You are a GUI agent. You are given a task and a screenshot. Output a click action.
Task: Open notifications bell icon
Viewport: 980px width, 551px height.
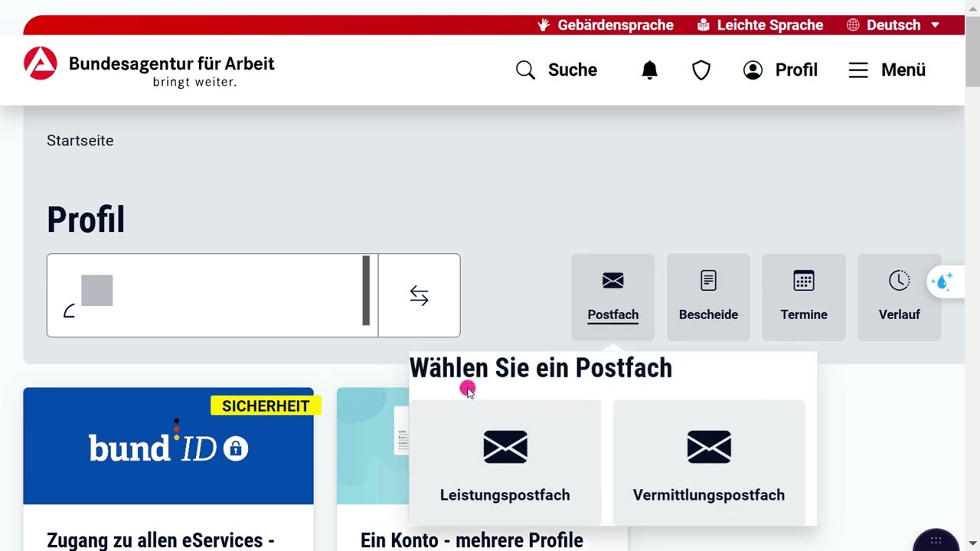[x=649, y=70]
